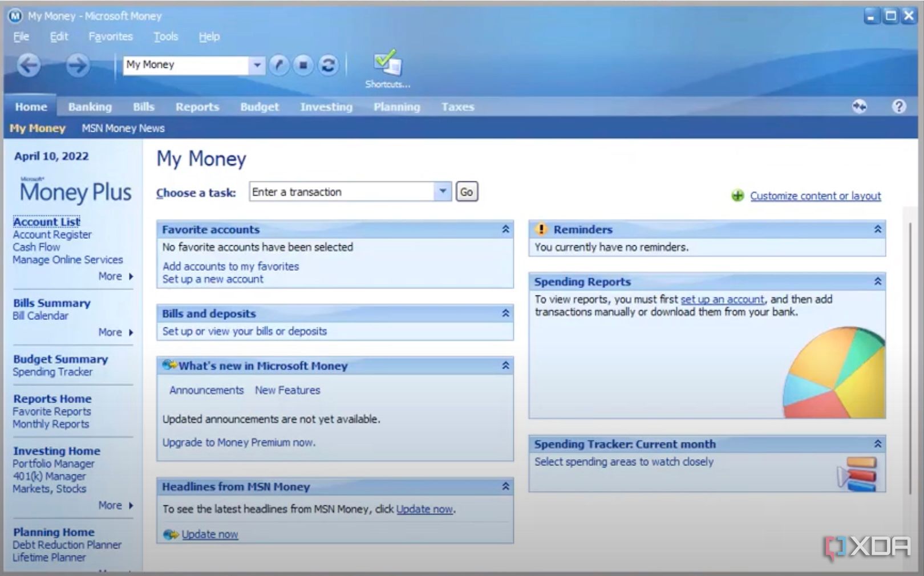Click Update now link beside globe icon
This screenshot has width=924, height=576.
pyautogui.click(x=210, y=534)
